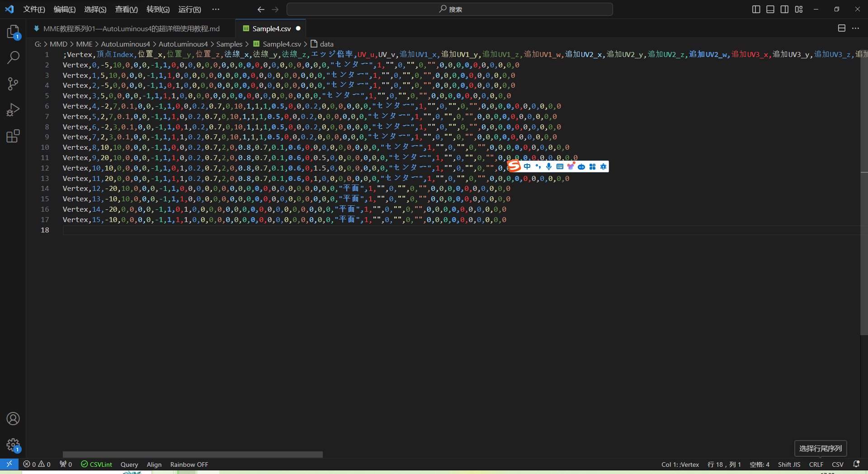Toggle Rainbow OFF in status bar
Screen dimensions: 868x474
point(189,464)
